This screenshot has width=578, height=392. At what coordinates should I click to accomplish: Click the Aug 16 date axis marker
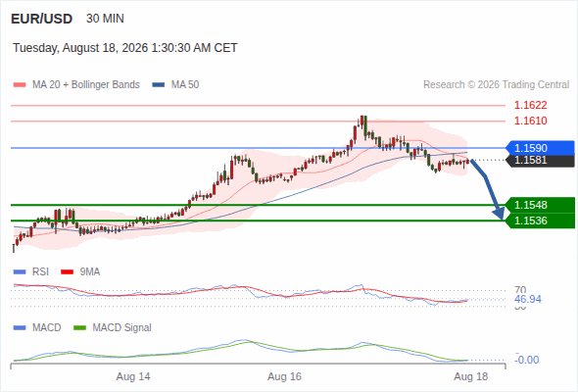point(284,376)
